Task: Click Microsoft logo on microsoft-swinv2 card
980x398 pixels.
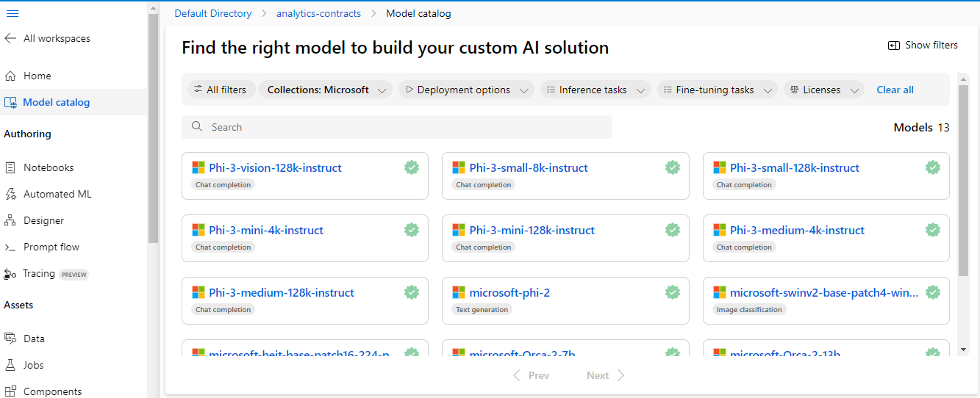Action: coord(719,292)
